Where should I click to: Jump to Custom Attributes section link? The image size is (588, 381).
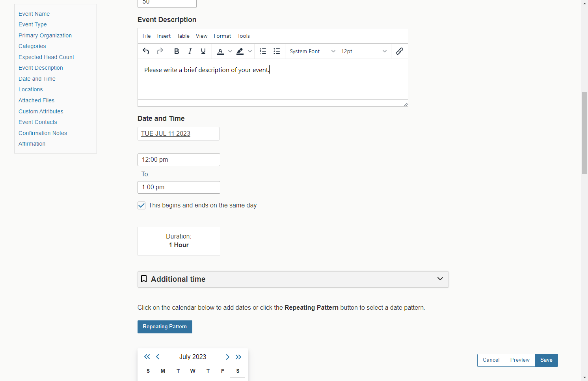[41, 111]
